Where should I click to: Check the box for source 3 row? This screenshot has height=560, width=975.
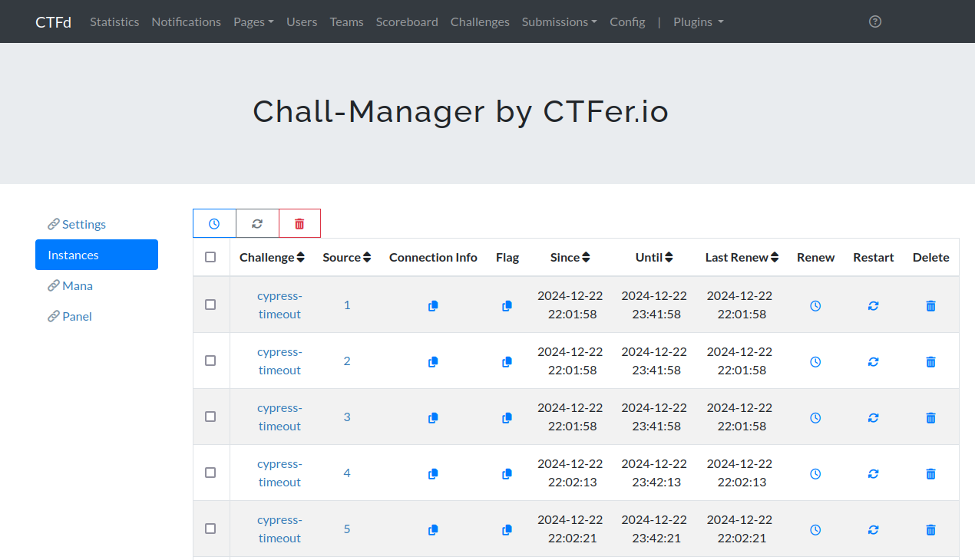(210, 417)
